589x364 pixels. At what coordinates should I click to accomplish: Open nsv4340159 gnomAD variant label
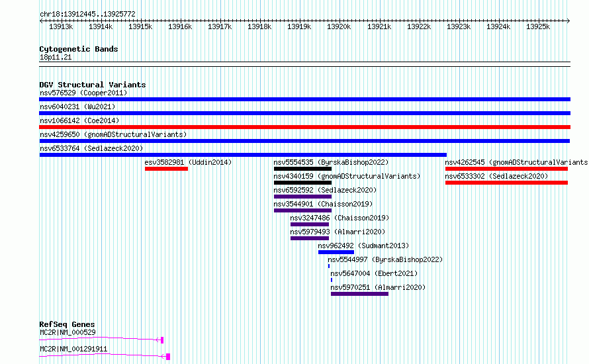pos(347,176)
